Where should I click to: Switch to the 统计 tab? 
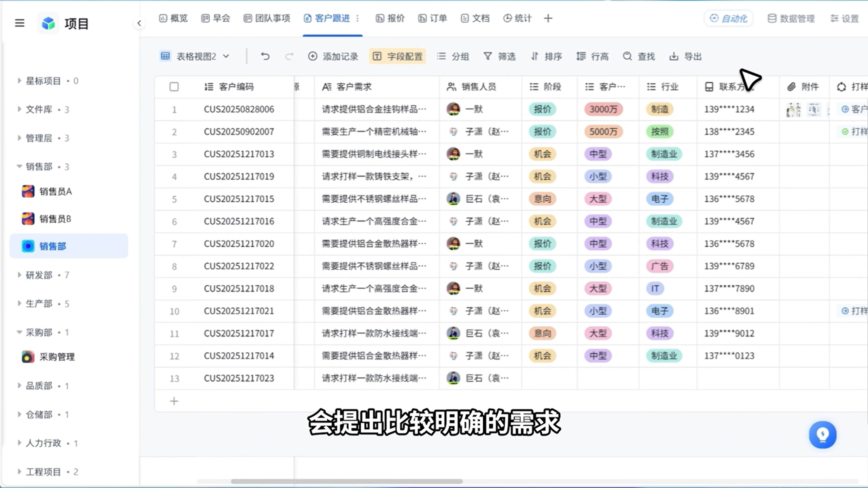click(517, 18)
